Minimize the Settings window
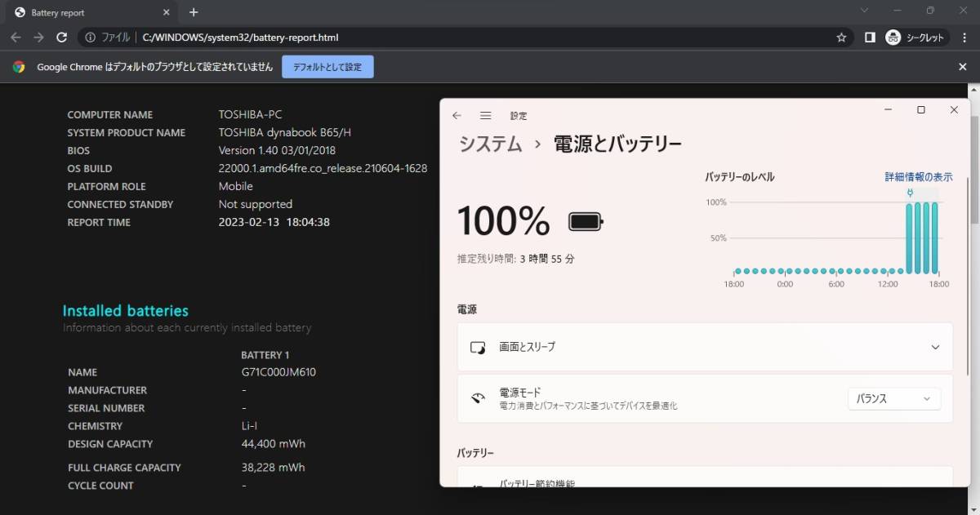 click(x=888, y=110)
